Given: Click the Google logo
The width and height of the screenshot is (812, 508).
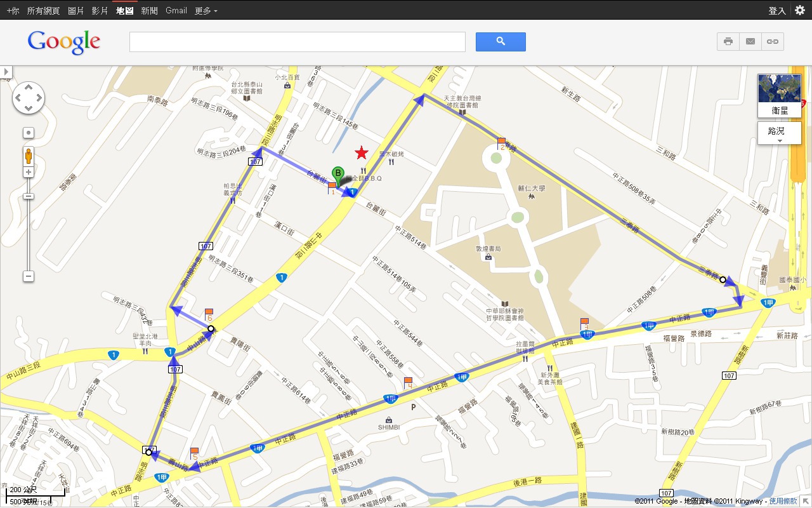Looking at the screenshot, I should click(x=63, y=41).
